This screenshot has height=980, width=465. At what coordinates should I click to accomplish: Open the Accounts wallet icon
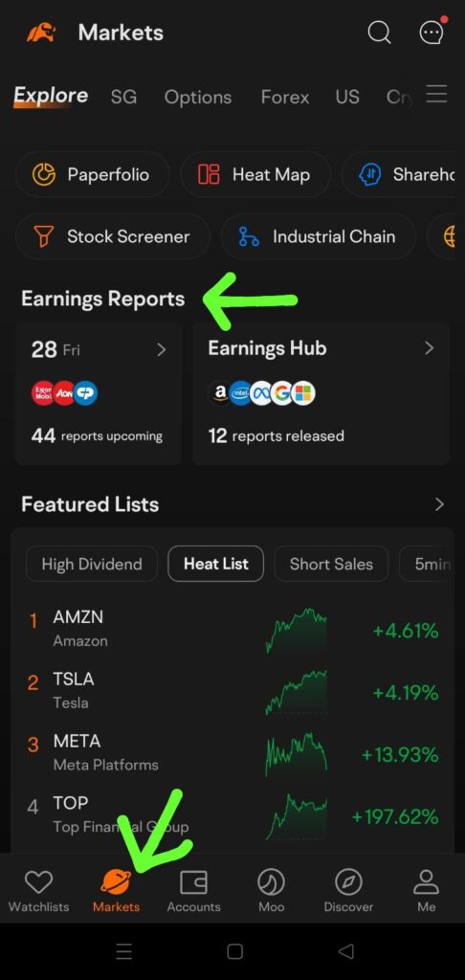(x=193, y=882)
